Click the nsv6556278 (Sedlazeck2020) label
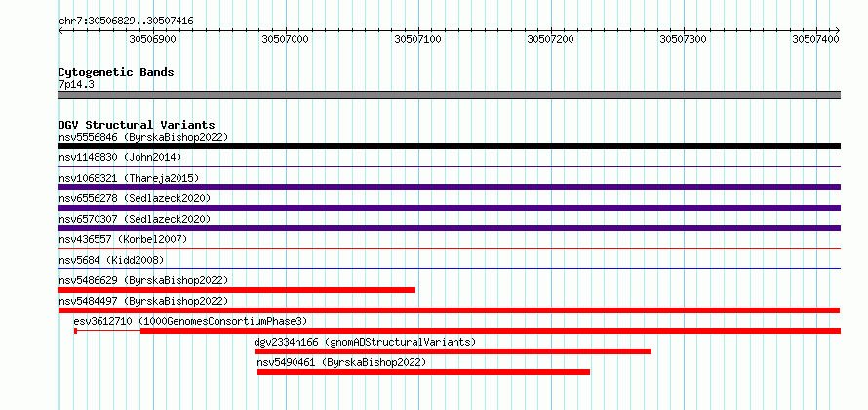868x410 pixels. point(135,198)
